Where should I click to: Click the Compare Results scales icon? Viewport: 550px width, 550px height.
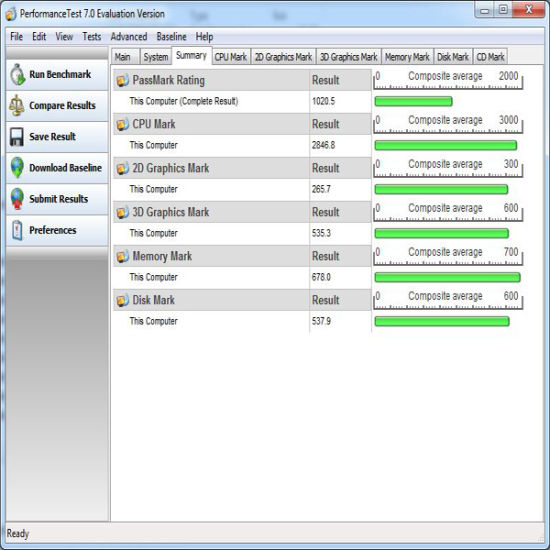click(x=16, y=105)
